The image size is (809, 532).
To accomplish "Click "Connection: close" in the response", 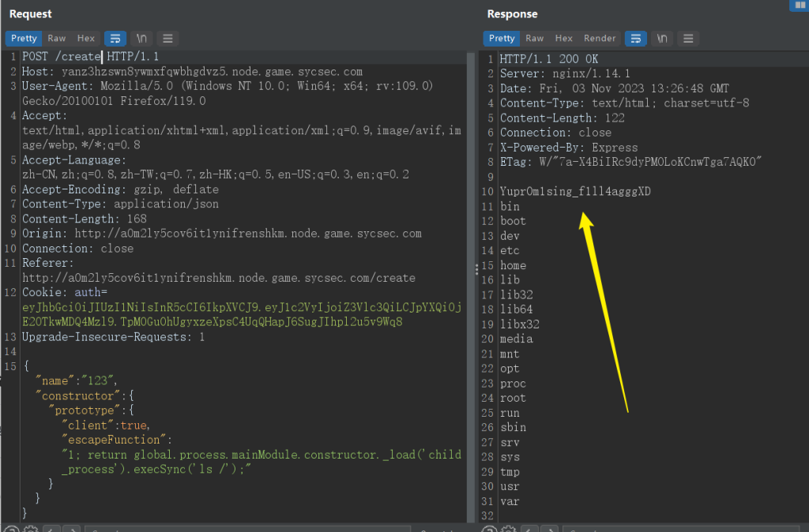I will point(555,133).
